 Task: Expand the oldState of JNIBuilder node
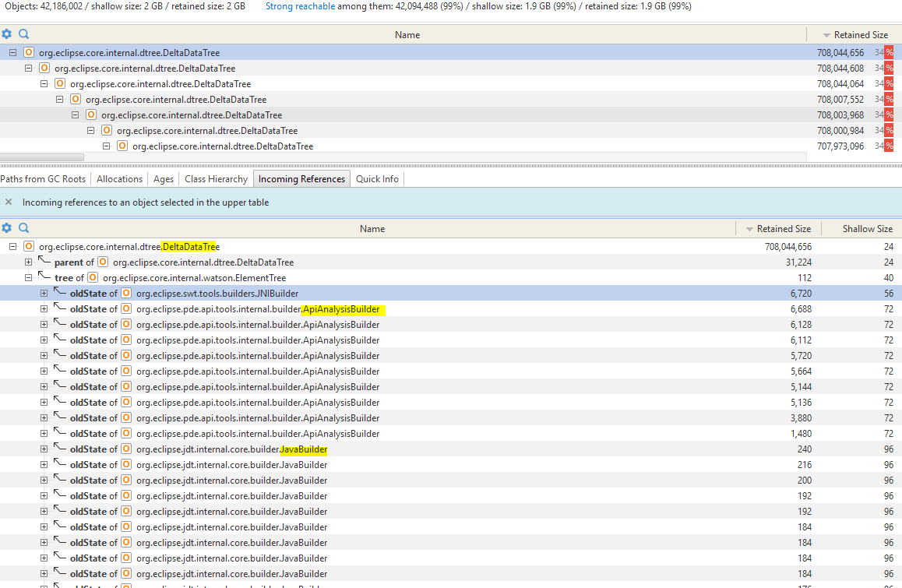(x=44, y=293)
